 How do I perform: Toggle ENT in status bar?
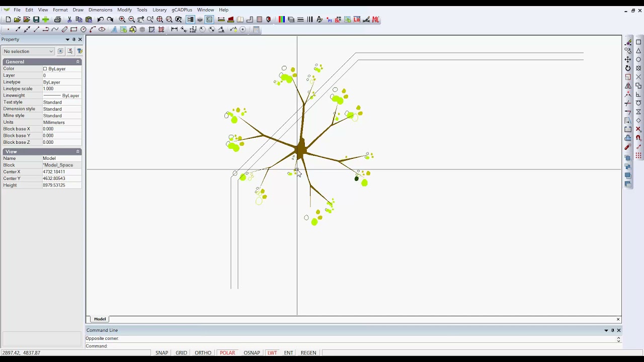click(288, 353)
